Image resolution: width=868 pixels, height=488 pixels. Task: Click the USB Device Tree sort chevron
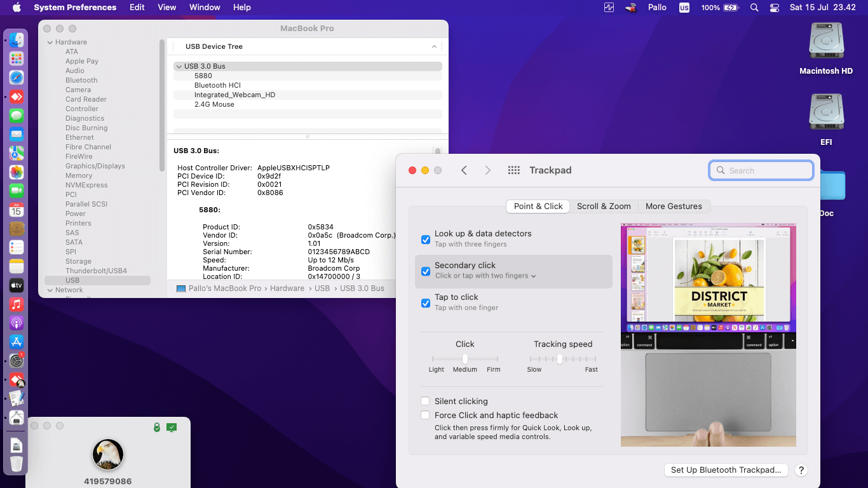coord(434,46)
